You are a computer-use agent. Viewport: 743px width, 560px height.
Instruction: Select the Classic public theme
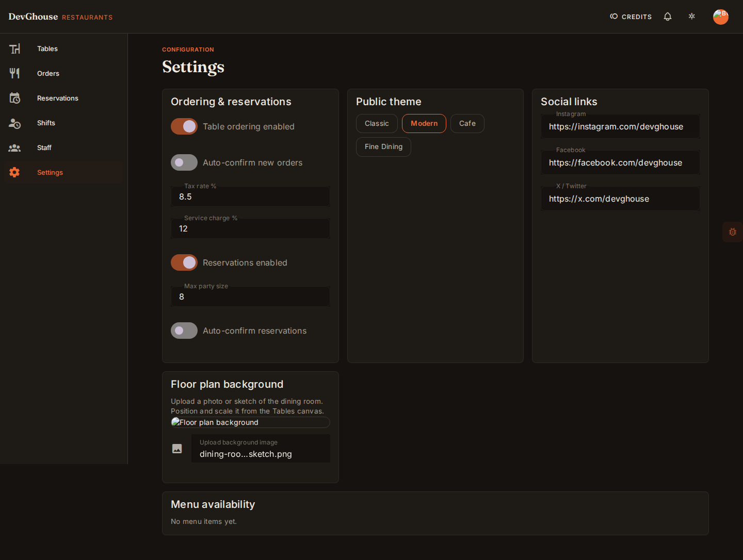coord(377,124)
